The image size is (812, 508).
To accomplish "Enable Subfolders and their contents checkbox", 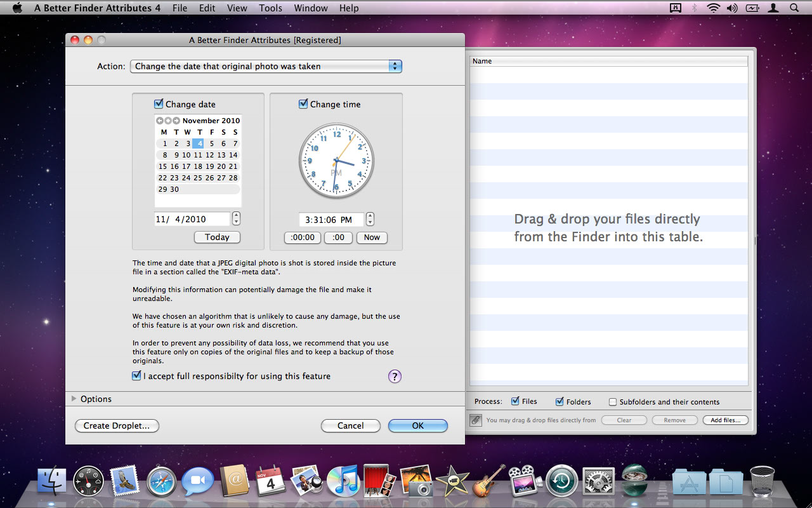I will (x=613, y=402).
